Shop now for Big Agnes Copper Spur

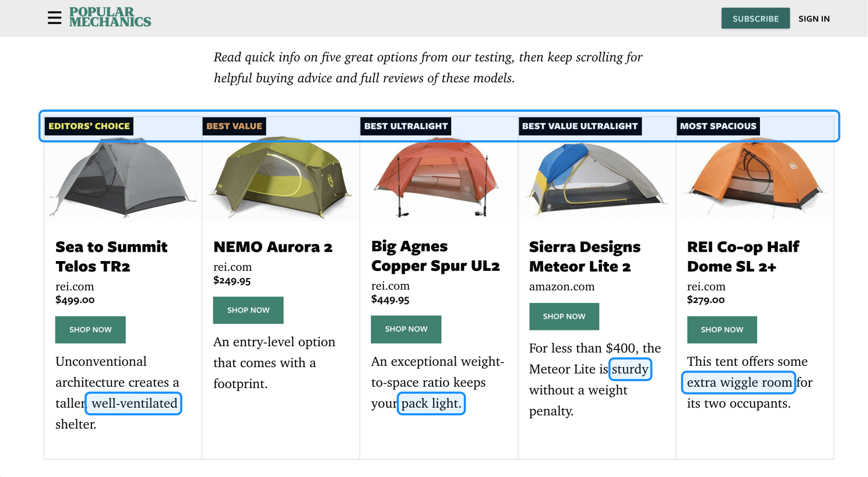pos(406,329)
